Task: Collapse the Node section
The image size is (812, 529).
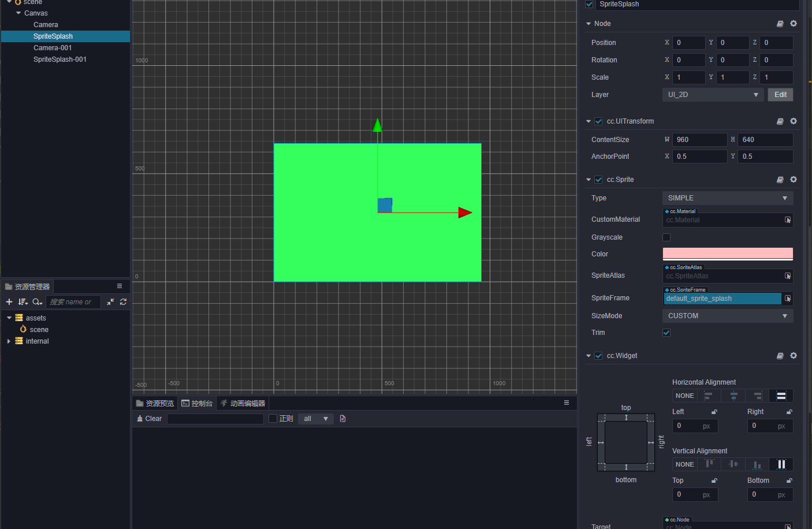Action: 588,24
